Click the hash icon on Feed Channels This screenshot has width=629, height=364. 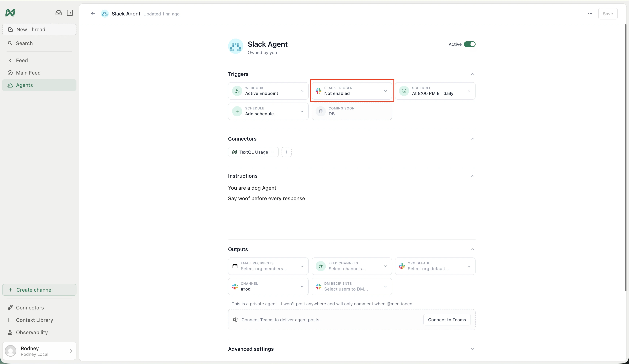321,266
